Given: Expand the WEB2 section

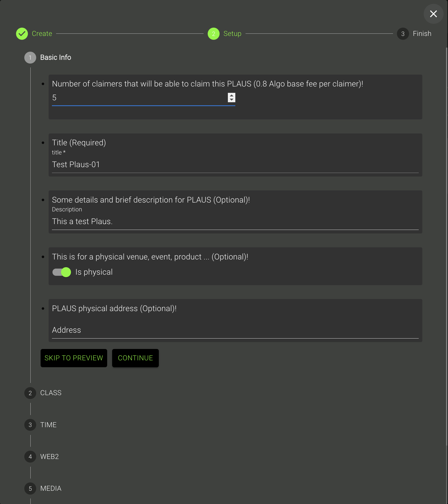Looking at the screenshot, I should pyautogui.click(x=49, y=457).
